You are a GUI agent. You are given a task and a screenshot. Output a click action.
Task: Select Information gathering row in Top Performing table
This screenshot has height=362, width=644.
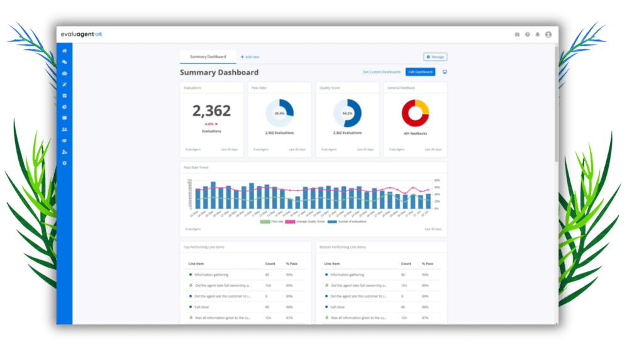pos(246,275)
